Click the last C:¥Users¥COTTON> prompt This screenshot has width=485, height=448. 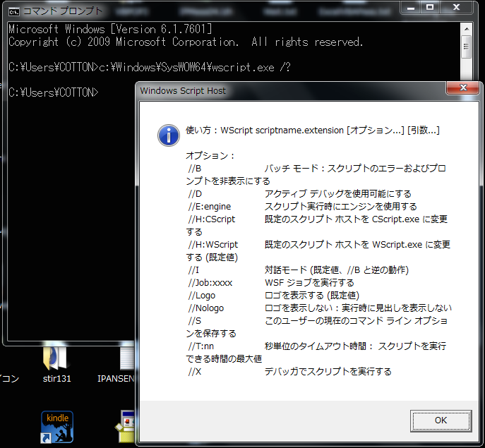[x=53, y=92]
